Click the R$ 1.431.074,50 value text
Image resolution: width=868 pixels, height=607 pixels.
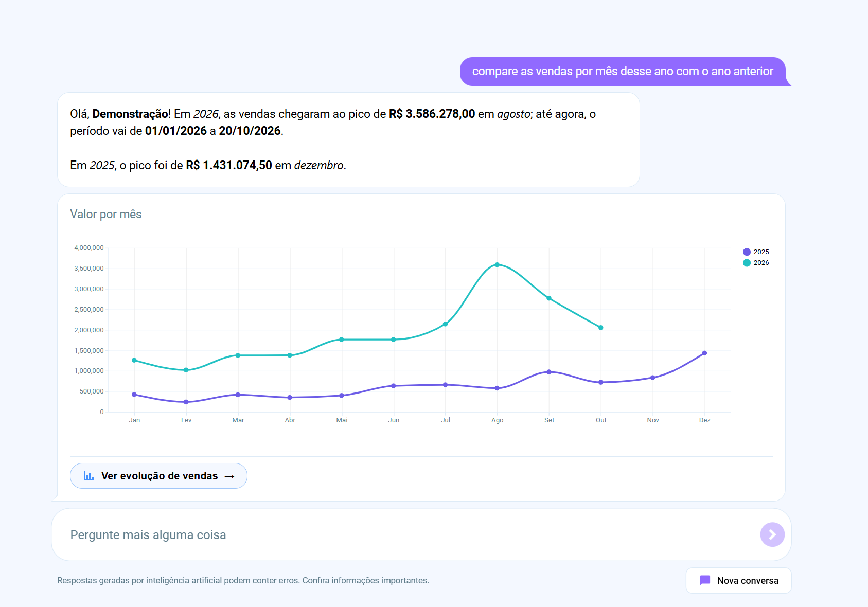click(229, 165)
